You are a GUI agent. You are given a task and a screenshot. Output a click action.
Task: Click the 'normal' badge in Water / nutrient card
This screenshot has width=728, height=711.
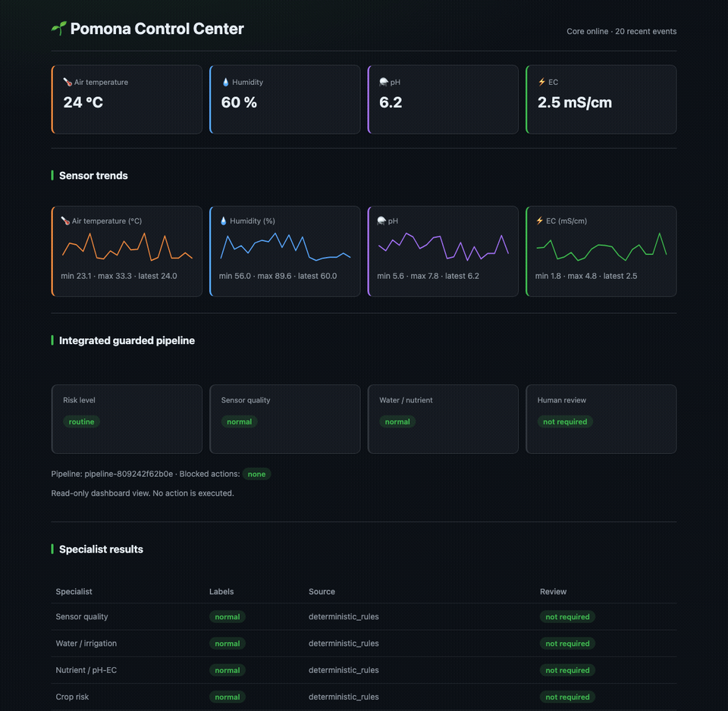point(397,421)
